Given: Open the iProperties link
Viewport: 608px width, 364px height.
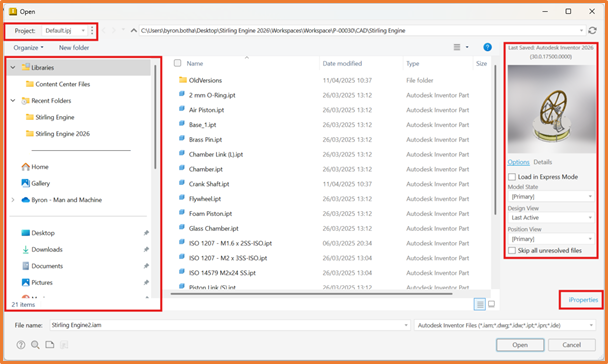Looking at the screenshot, I should [583, 300].
